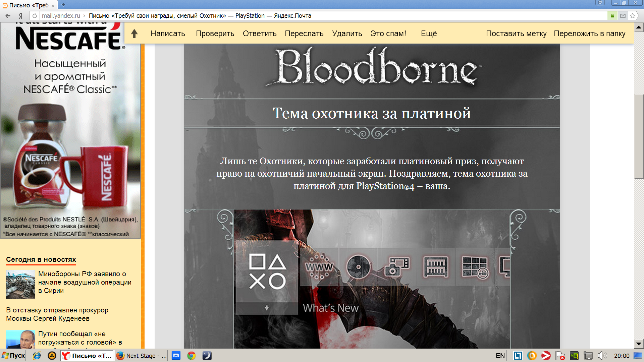Open the Поставить метку dropdown
The image size is (644, 362).
(516, 34)
